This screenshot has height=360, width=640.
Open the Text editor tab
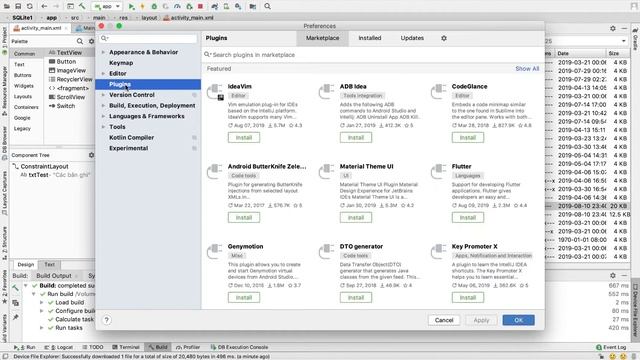point(49,264)
